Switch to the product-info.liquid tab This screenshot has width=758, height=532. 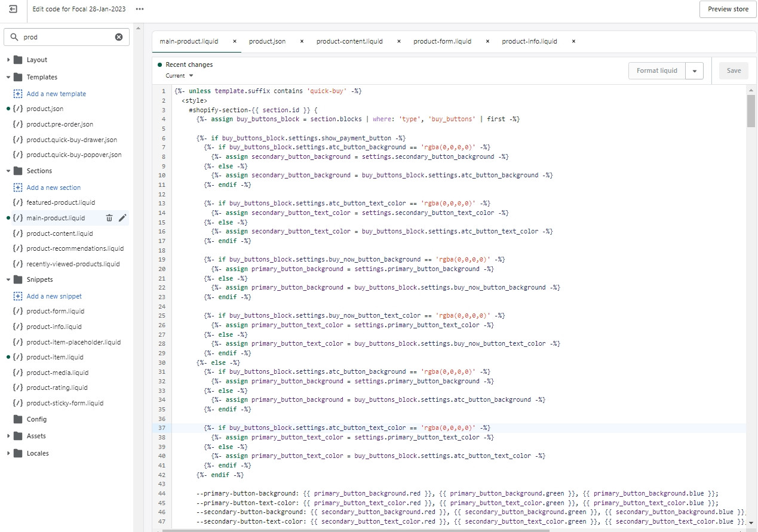529,41
